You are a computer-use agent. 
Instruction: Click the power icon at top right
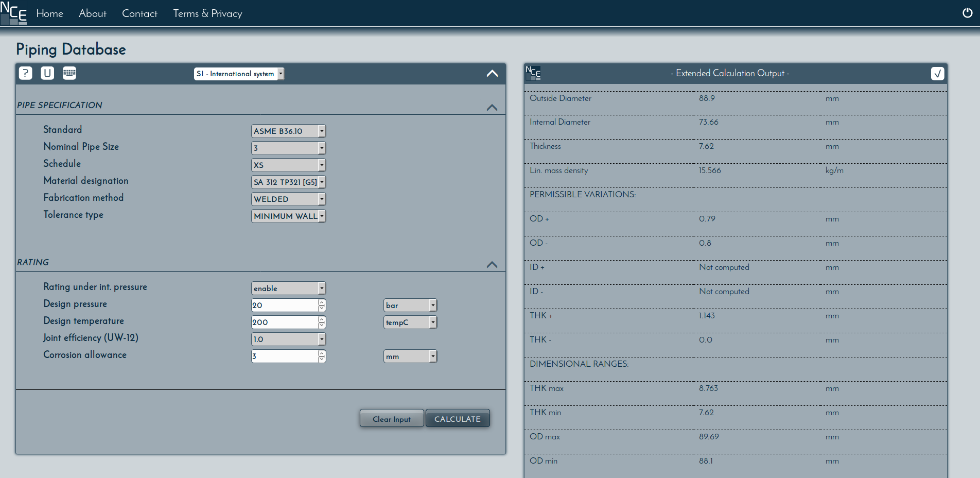[967, 13]
